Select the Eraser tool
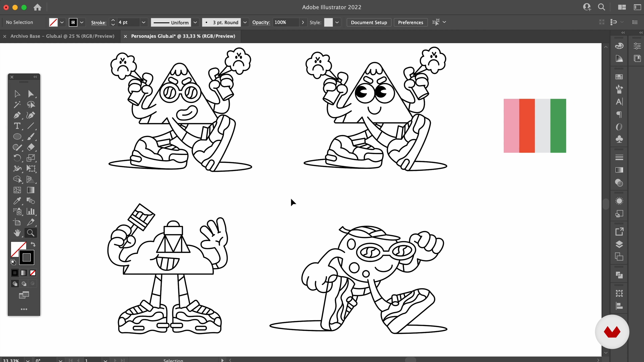 pos(31,147)
